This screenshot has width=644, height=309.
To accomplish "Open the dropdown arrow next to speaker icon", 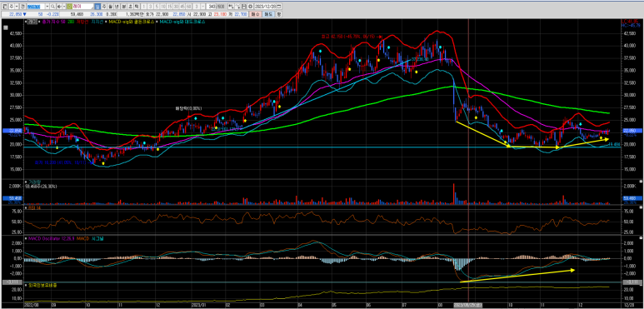I will tap(64, 7).
